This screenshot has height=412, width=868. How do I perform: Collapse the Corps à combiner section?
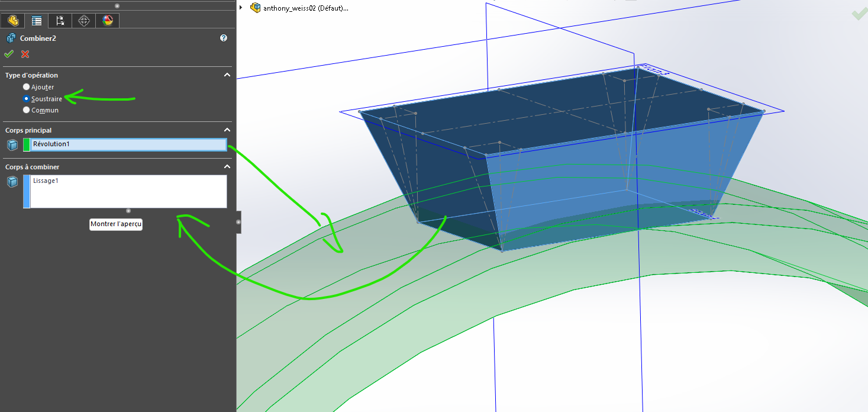click(x=227, y=167)
